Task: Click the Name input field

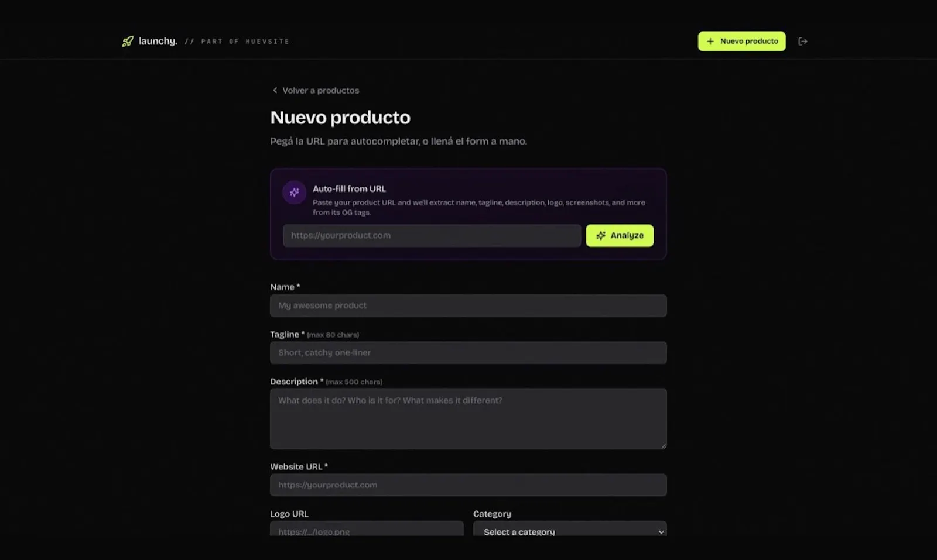Action: pos(468,305)
